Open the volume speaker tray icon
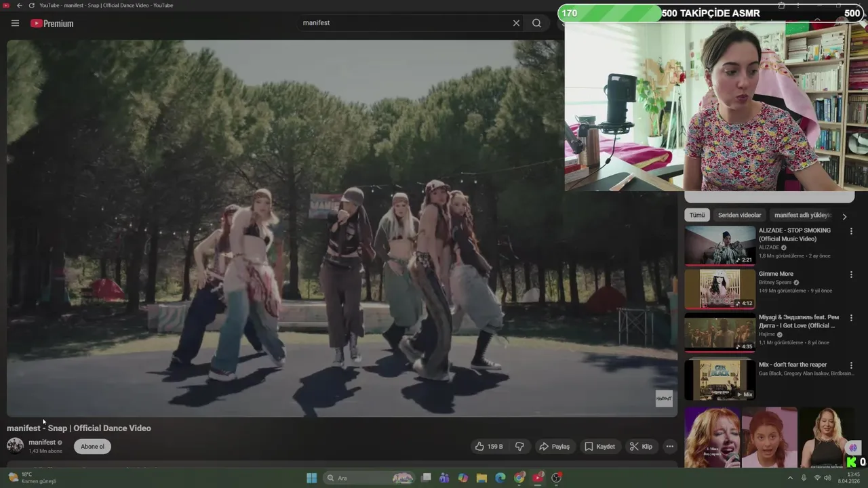 tap(828, 478)
